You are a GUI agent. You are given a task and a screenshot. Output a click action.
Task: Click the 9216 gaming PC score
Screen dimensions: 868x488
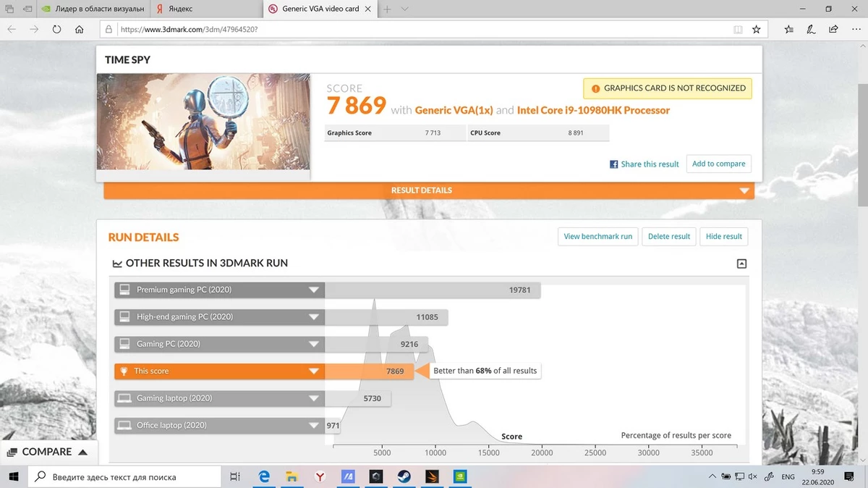pos(409,344)
